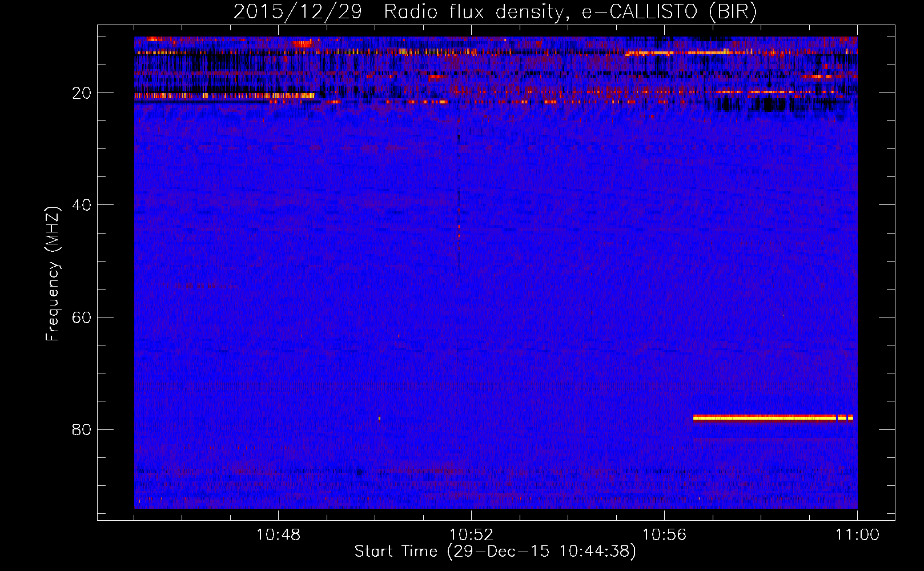Viewport: 924px width, 571px height.
Task: Click the '80' frequency tick label
Action: click(82, 429)
